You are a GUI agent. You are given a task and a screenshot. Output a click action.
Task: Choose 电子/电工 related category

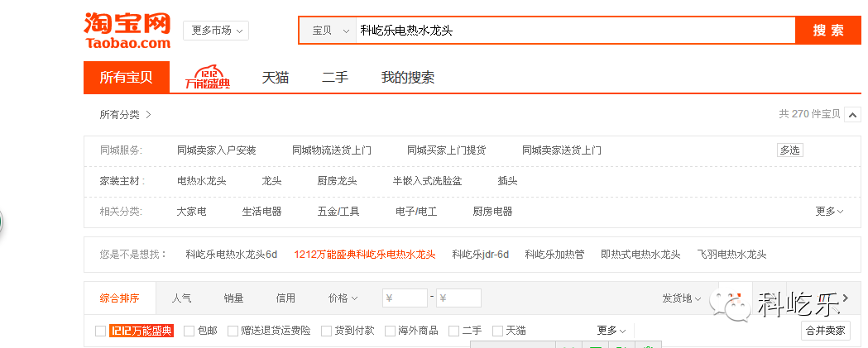[416, 212]
